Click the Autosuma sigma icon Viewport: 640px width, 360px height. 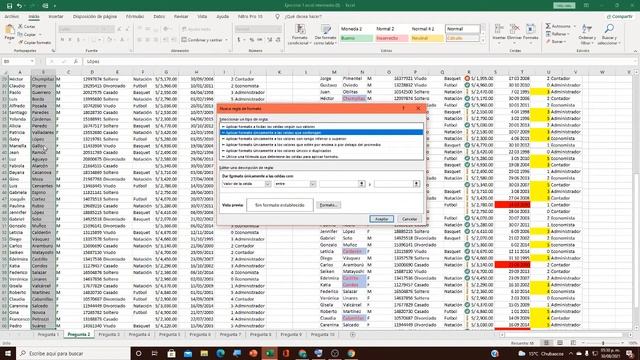pos(548,26)
